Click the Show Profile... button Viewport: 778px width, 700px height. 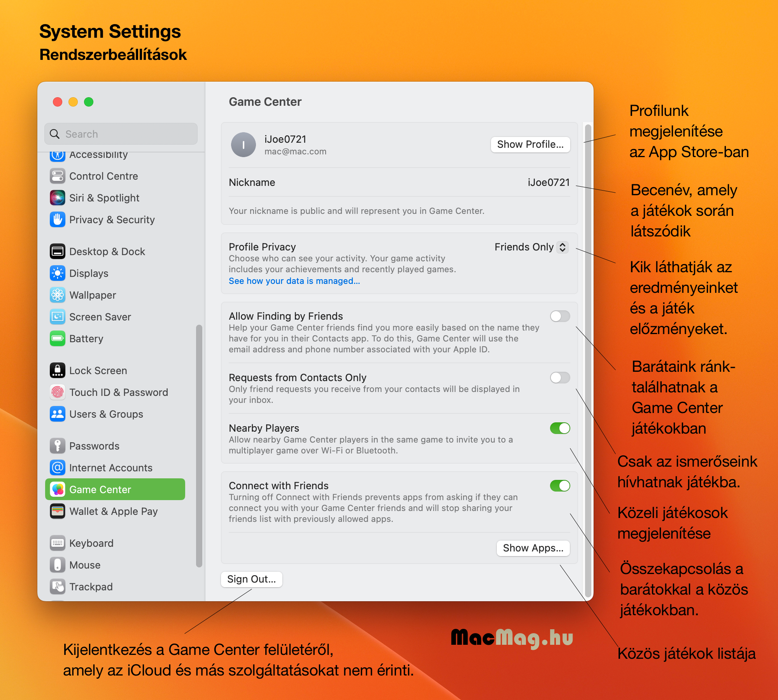click(x=530, y=144)
